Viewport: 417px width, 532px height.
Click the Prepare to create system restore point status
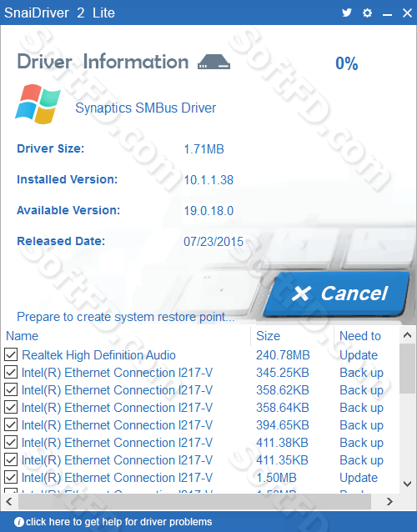126,317
